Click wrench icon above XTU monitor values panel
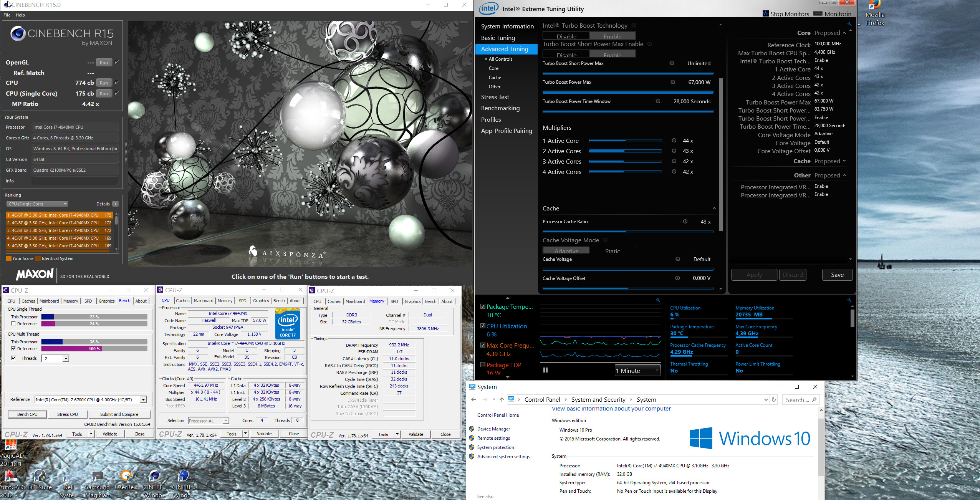The width and height of the screenshot is (980, 500). pyautogui.click(x=849, y=300)
